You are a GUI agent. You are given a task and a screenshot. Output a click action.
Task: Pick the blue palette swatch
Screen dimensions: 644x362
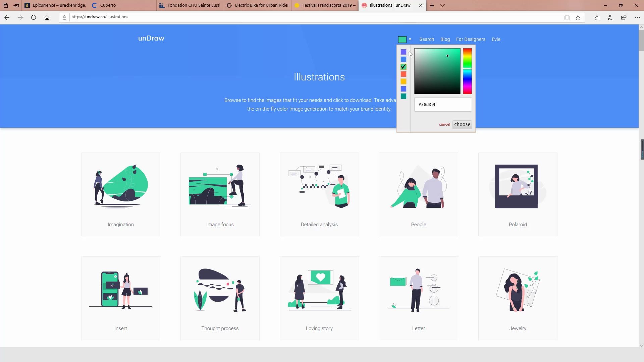[404, 59]
